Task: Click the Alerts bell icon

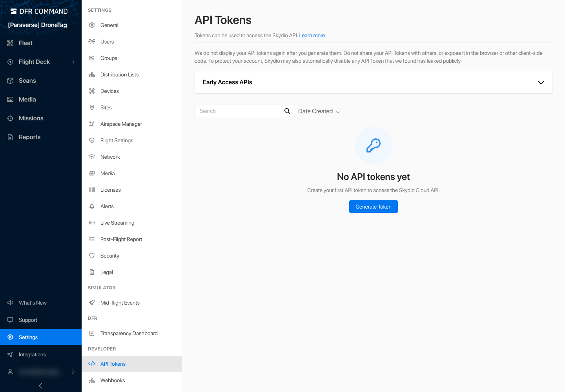Action: tap(92, 206)
